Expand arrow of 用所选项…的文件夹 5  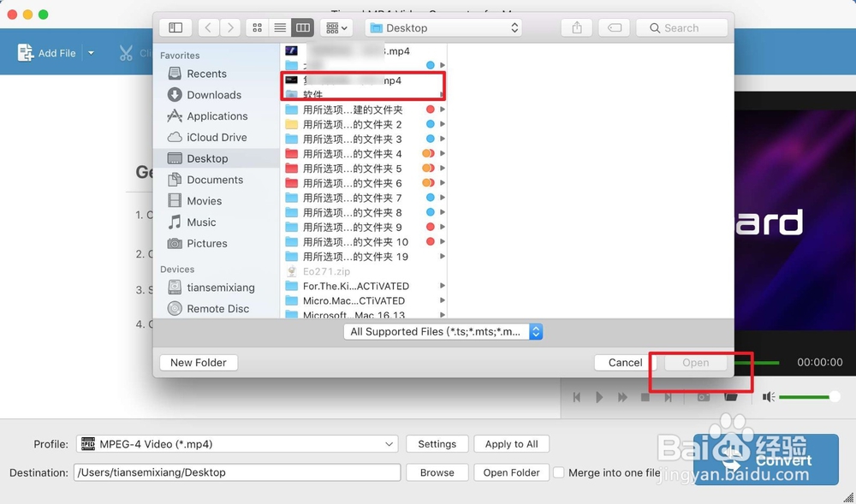pos(443,169)
